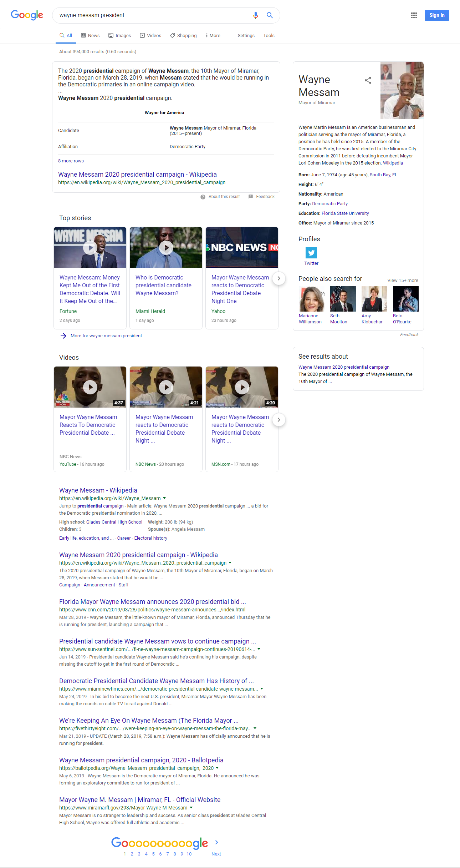Switch to the News tab
This screenshot has height=868, width=460.
click(x=90, y=36)
